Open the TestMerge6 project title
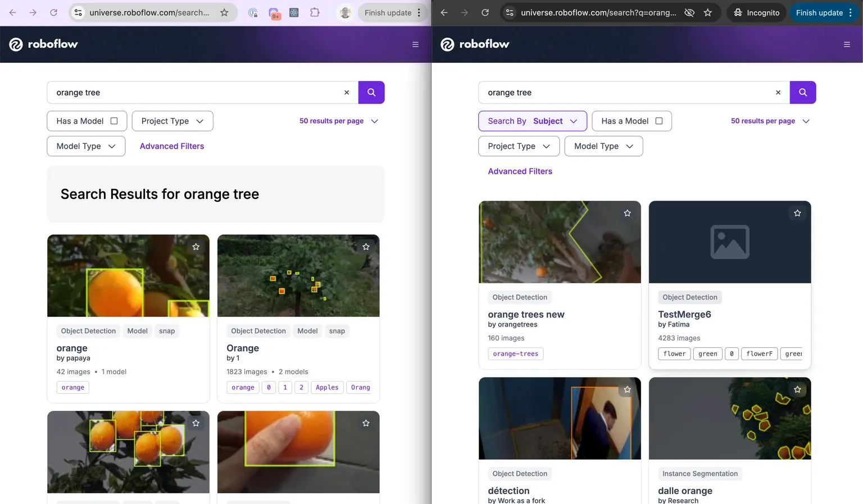Viewport: 863px width, 504px height. tap(685, 315)
